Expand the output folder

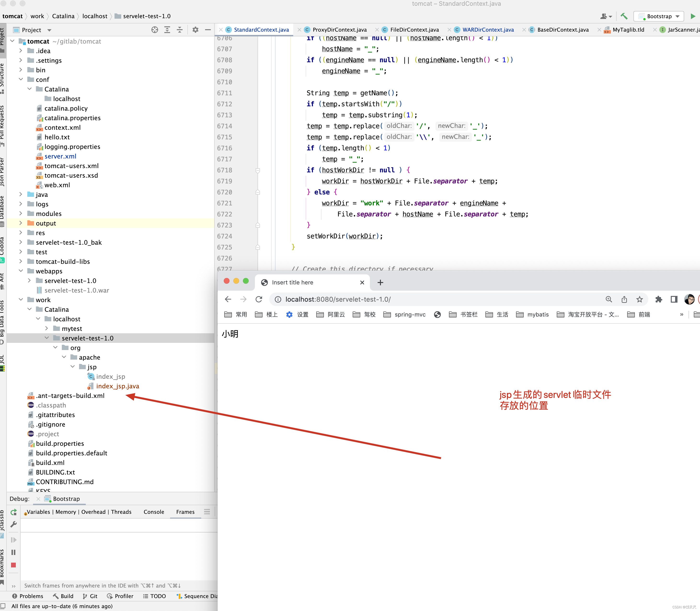pyautogui.click(x=21, y=223)
